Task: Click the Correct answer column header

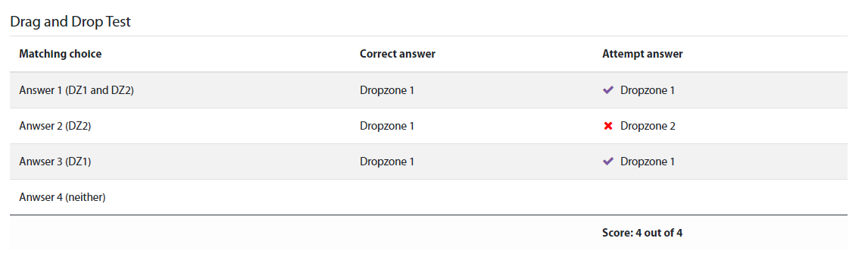Action: click(x=398, y=54)
